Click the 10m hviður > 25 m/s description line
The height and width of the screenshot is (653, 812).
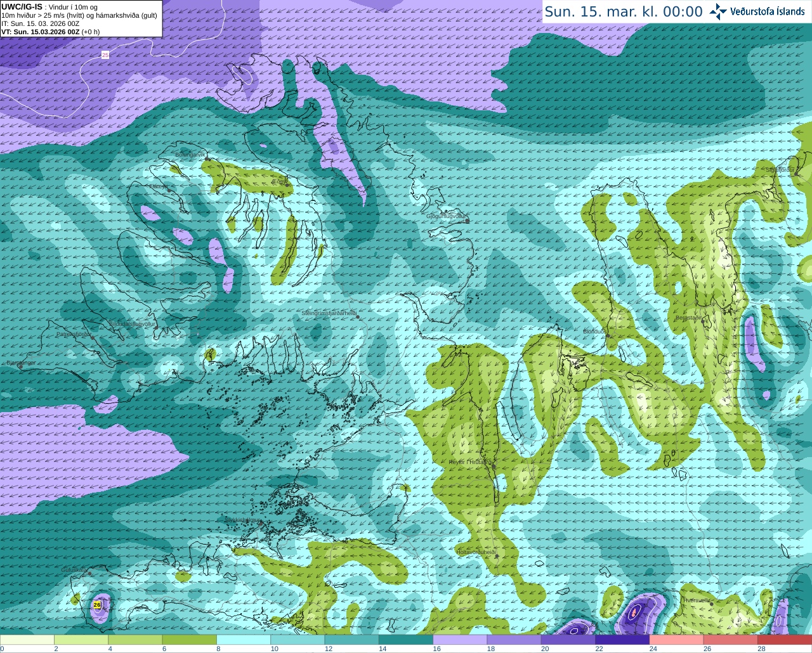(79, 15)
